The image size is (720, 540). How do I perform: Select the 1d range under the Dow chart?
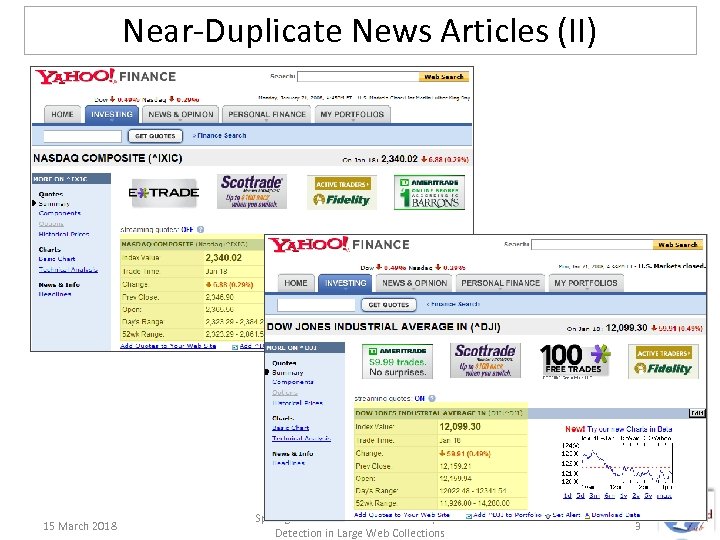(x=568, y=496)
